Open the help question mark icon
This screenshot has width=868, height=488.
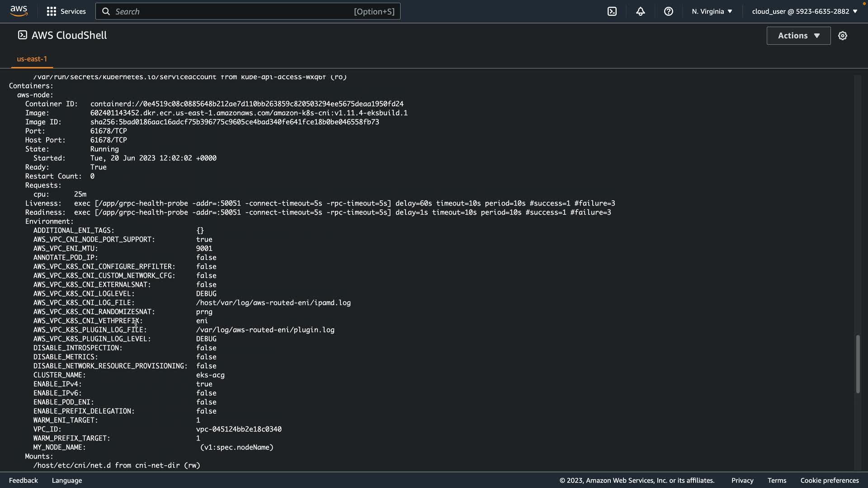668,11
